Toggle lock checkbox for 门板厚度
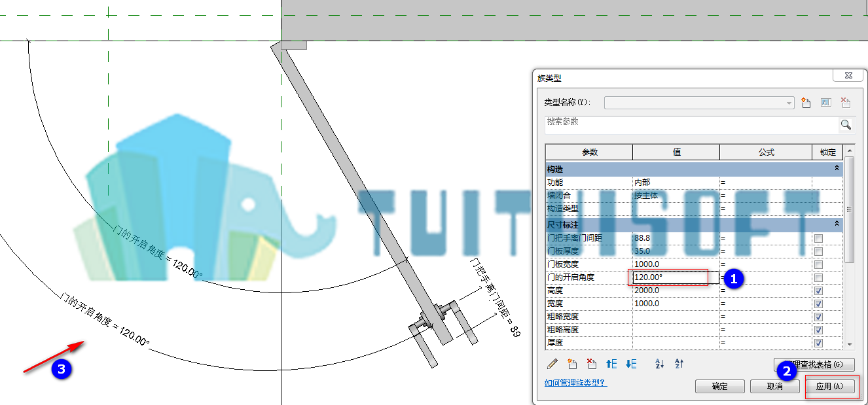 pos(818,251)
